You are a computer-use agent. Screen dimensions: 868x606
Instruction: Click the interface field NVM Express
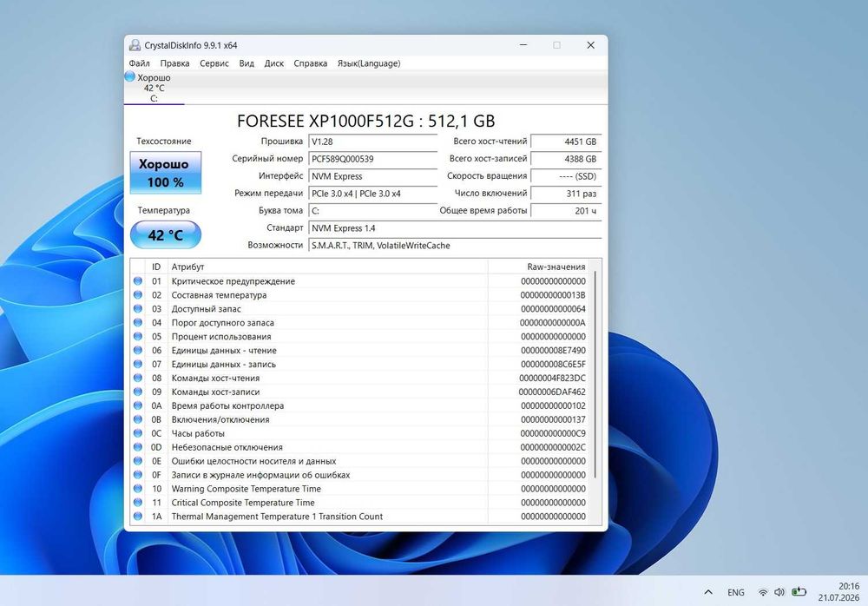[x=372, y=176]
